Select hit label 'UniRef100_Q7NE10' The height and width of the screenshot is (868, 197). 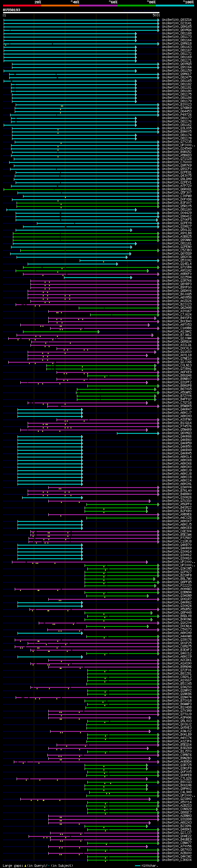177,358
